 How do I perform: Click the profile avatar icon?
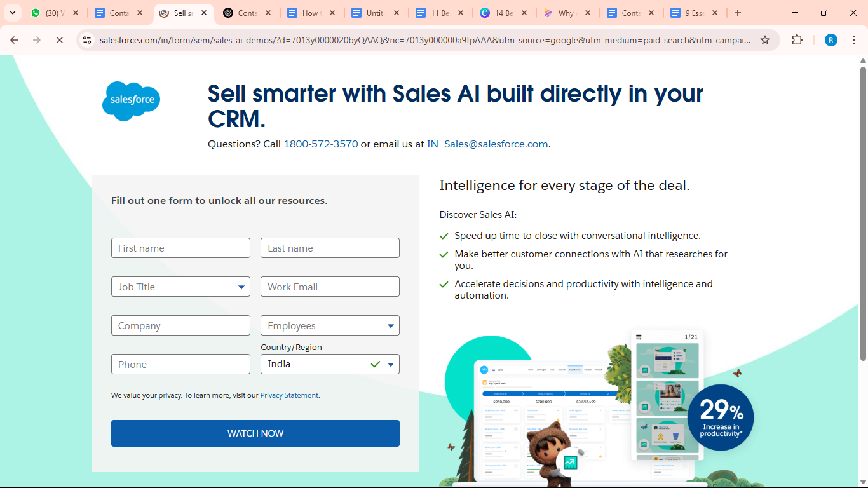point(831,39)
